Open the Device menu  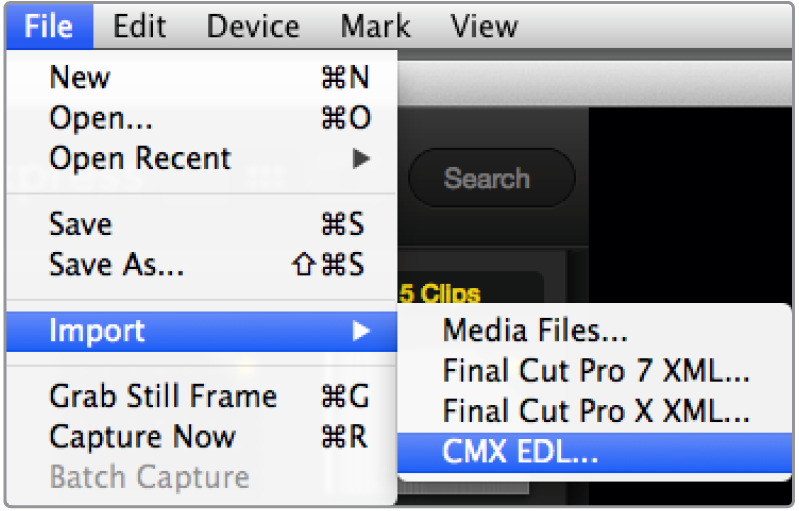[x=252, y=25]
